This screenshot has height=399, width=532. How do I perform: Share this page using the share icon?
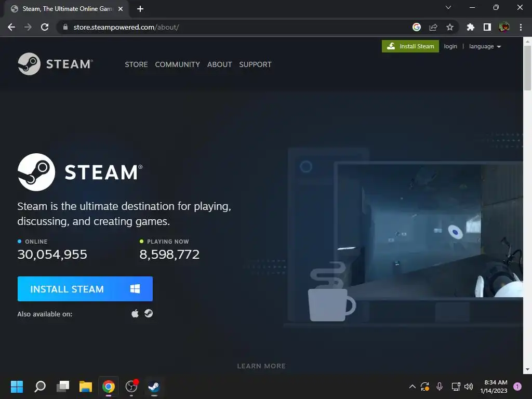[433, 27]
